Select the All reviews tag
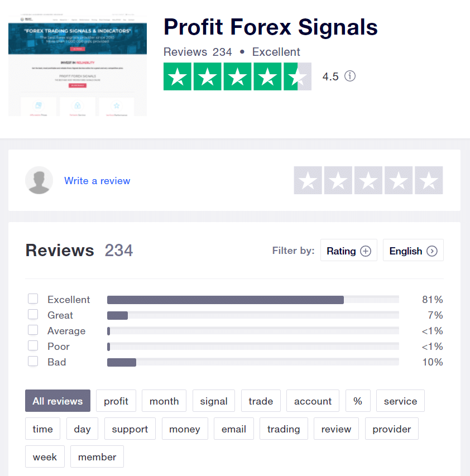 coord(57,401)
